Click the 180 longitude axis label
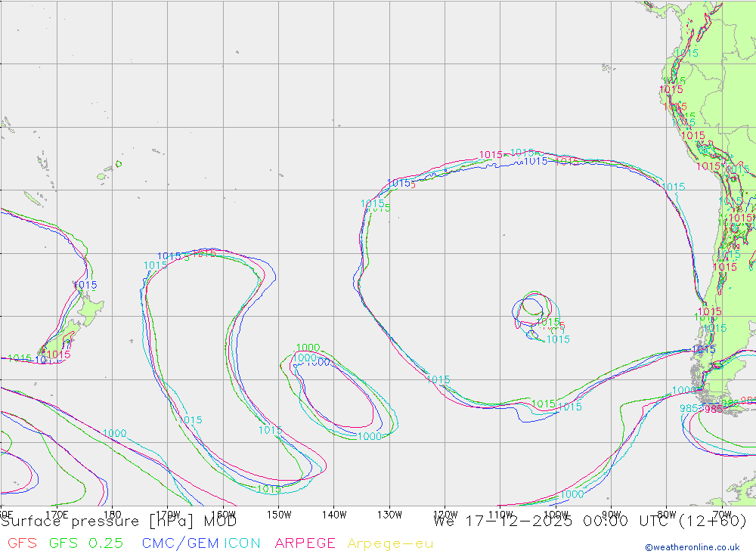Image resolution: width=756 pixels, height=554 pixels. coord(112,515)
